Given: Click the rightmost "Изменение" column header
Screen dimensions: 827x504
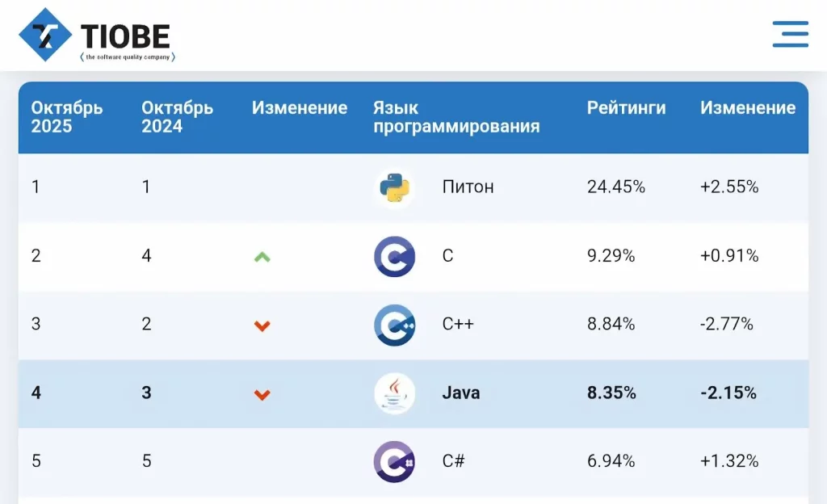Looking at the screenshot, I should click(x=747, y=107).
